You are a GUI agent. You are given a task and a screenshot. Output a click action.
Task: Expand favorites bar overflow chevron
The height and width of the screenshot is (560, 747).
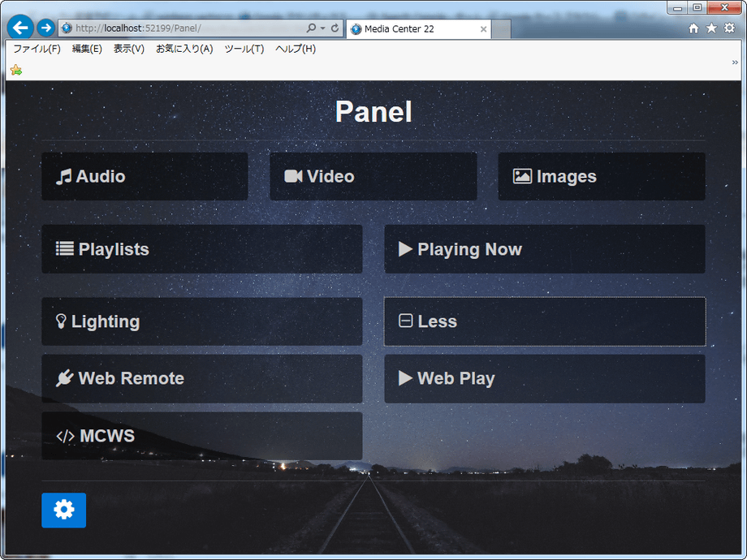click(735, 62)
